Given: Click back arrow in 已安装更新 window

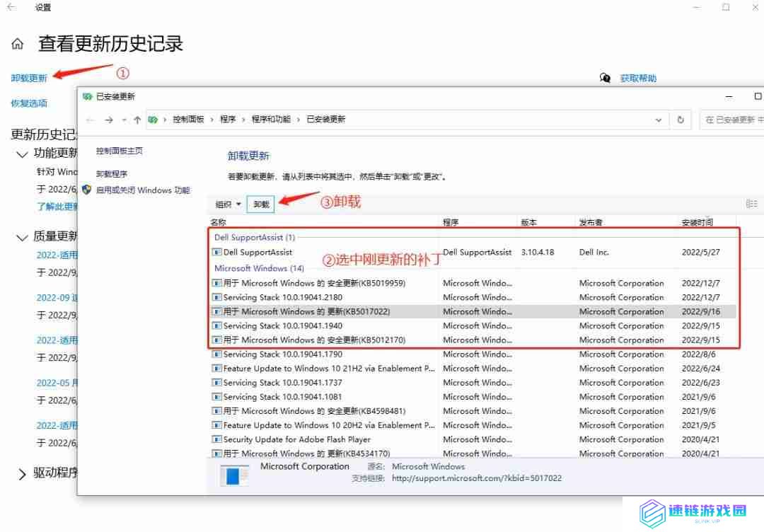Looking at the screenshot, I should 90,120.
